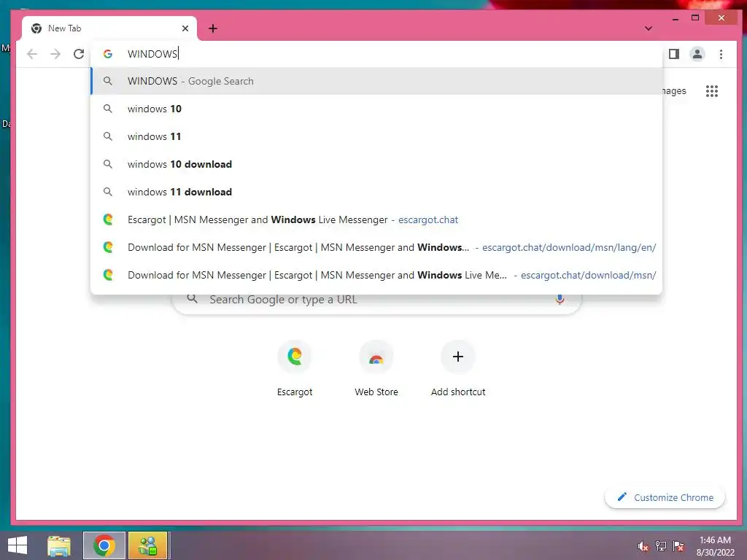Click the Chrome logo on New Tab tab
Image resolution: width=747 pixels, height=560 pixels.
pos(36,28)
